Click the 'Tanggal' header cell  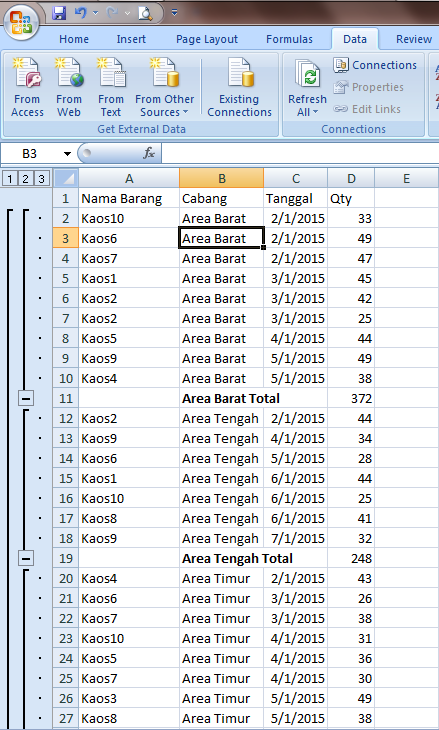(x=296, y=198)
